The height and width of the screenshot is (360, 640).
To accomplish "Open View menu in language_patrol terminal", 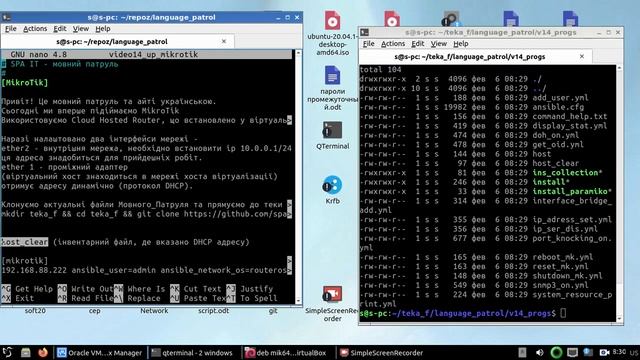I will pos(80,29).
